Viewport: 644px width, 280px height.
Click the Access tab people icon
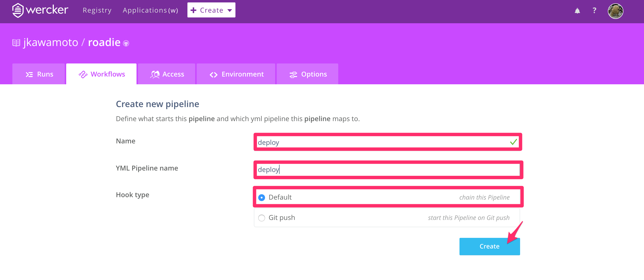(x=155, y=74)
